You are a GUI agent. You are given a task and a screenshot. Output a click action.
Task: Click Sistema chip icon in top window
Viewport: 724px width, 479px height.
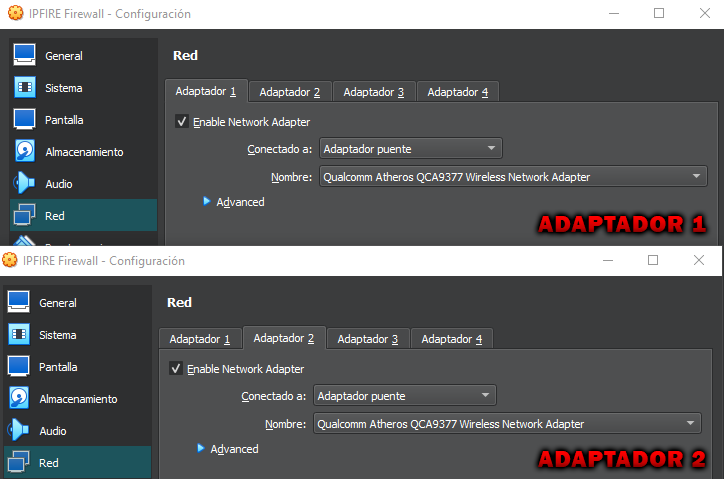24,87
